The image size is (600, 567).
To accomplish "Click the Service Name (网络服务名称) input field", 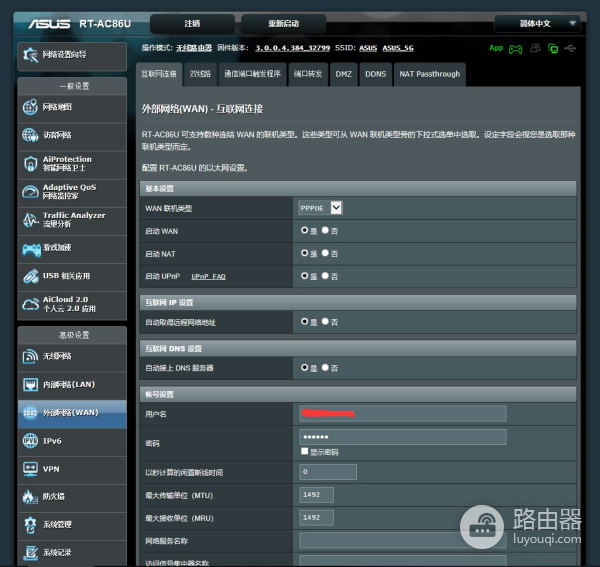I will 403,541.
